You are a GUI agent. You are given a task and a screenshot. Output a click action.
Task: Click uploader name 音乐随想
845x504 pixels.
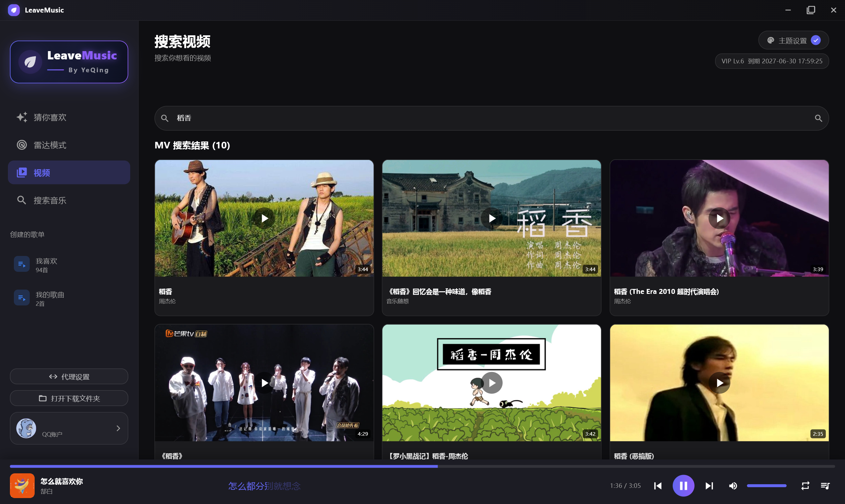(397, 301)
